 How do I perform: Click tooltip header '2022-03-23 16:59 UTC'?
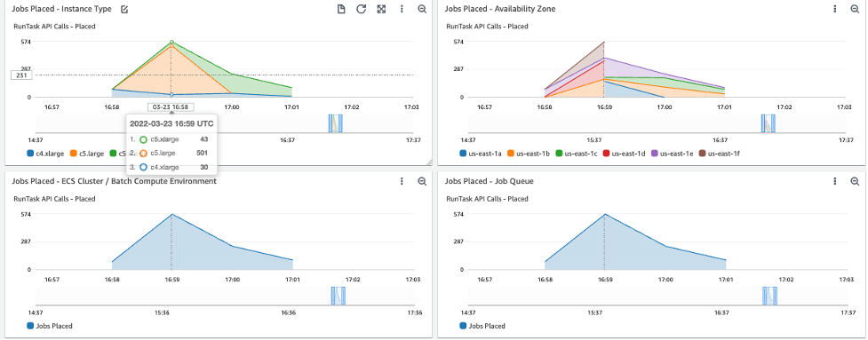tap(171, 123)
